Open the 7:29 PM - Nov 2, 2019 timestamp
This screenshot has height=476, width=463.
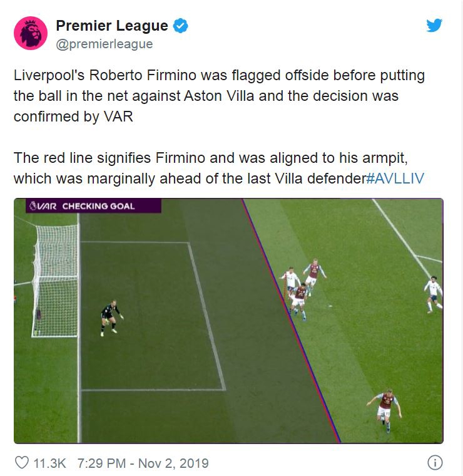[x=143, y=463]
